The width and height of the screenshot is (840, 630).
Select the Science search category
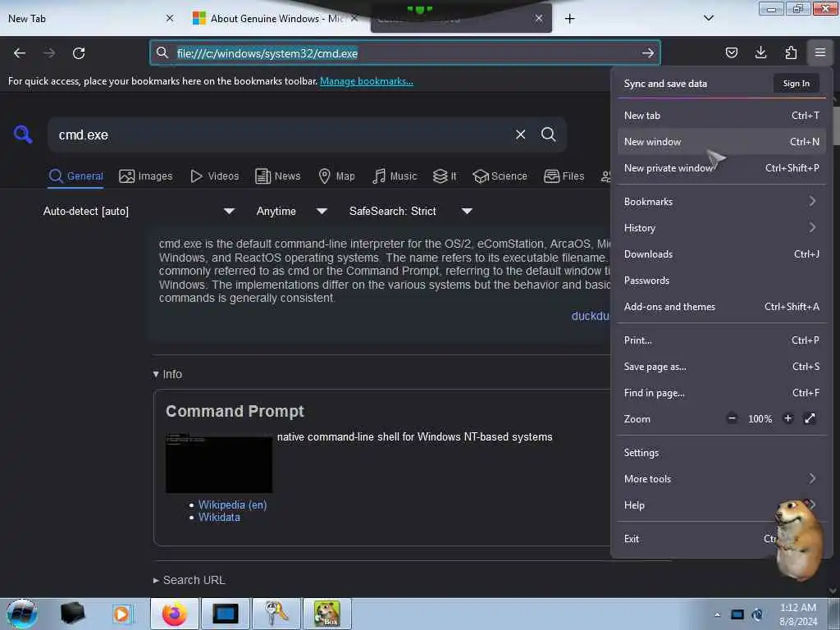point(500,176)
